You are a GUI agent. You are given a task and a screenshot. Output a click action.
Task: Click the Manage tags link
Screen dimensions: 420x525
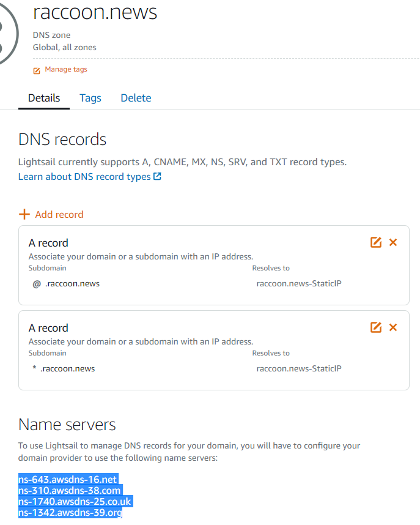65,69
